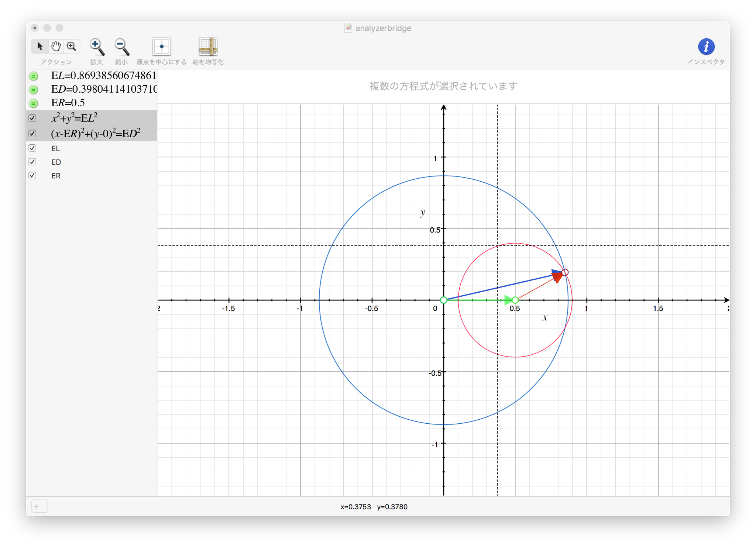Select the arrow pointer action tool
The height and width of the screenshot is (547, 756).
click(x=40, y=47)
